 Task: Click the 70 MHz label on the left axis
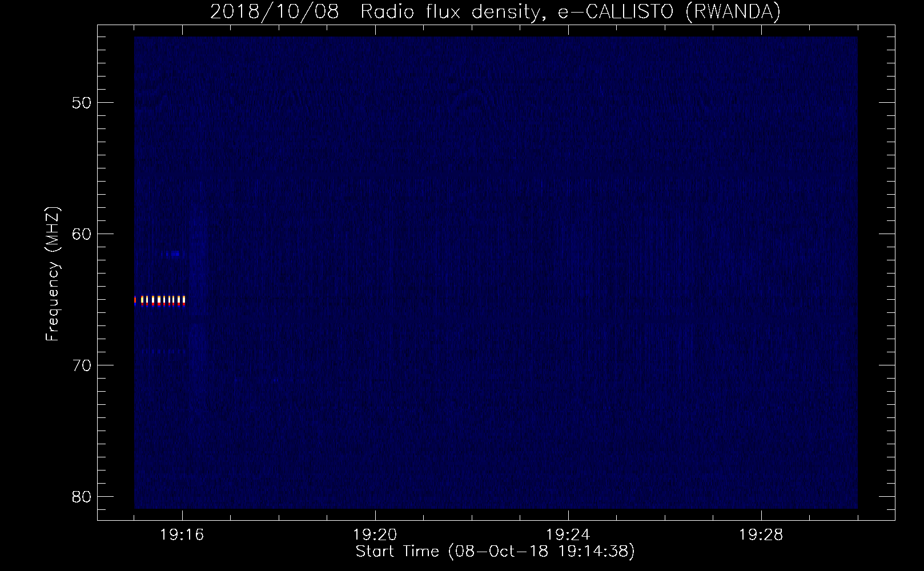[x=82, y=365]
